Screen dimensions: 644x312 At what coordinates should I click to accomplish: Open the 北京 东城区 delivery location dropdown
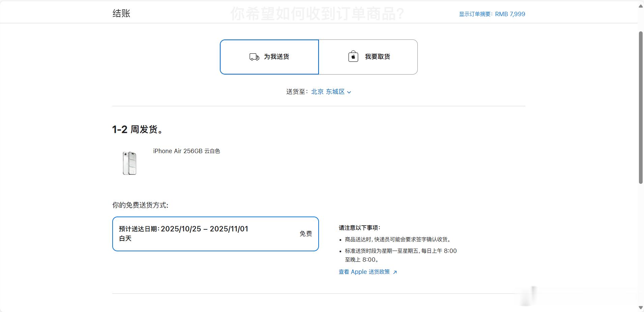(x=331, y=92)
